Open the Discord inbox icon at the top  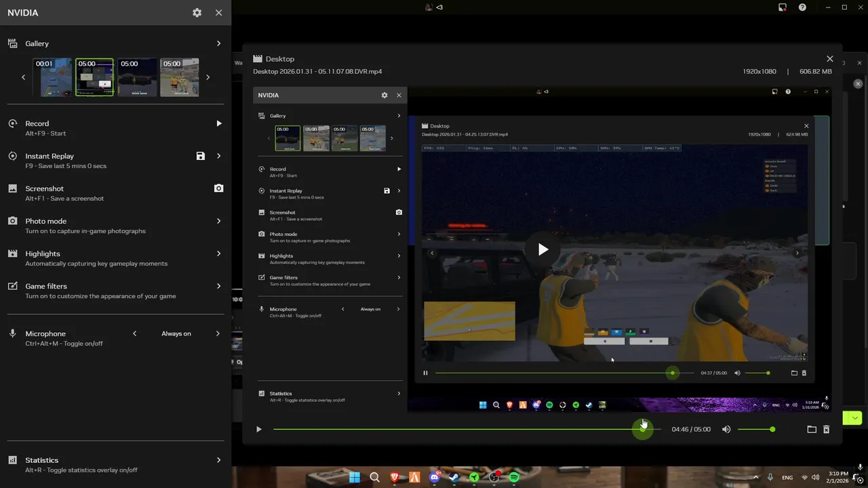(782, 7)
